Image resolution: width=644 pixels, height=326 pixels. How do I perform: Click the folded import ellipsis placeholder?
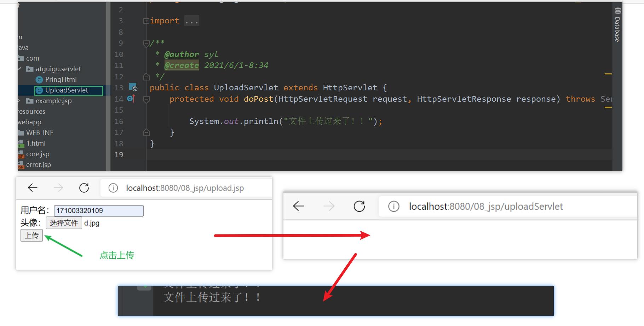[191, 21]
